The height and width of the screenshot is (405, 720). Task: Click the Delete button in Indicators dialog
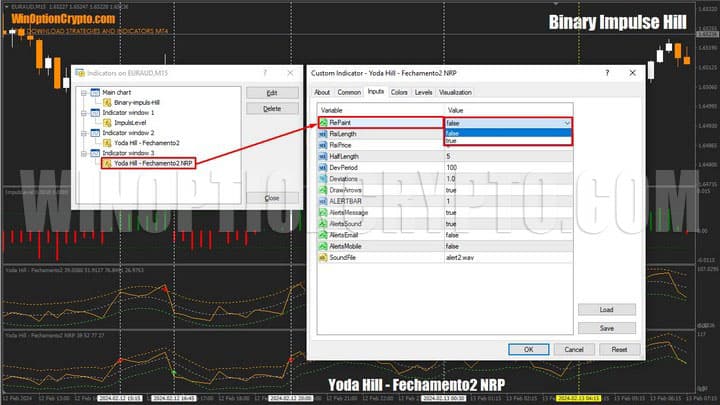pos(272,109)
